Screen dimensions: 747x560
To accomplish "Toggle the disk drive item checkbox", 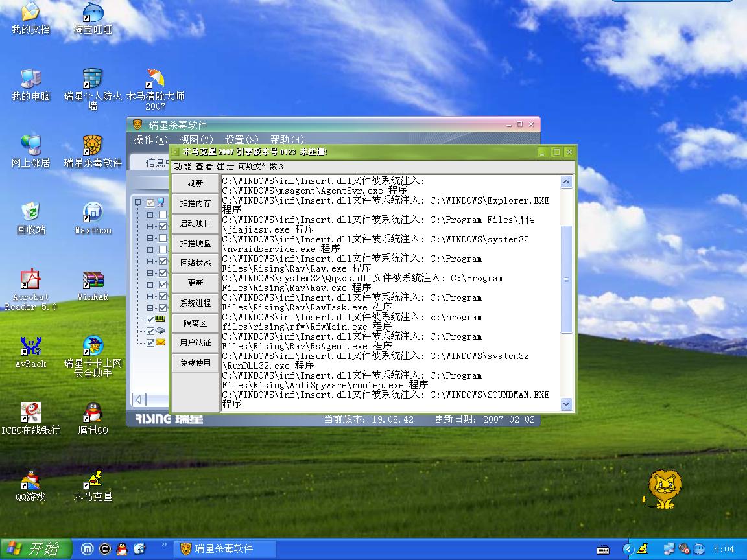I will point(150,331).
